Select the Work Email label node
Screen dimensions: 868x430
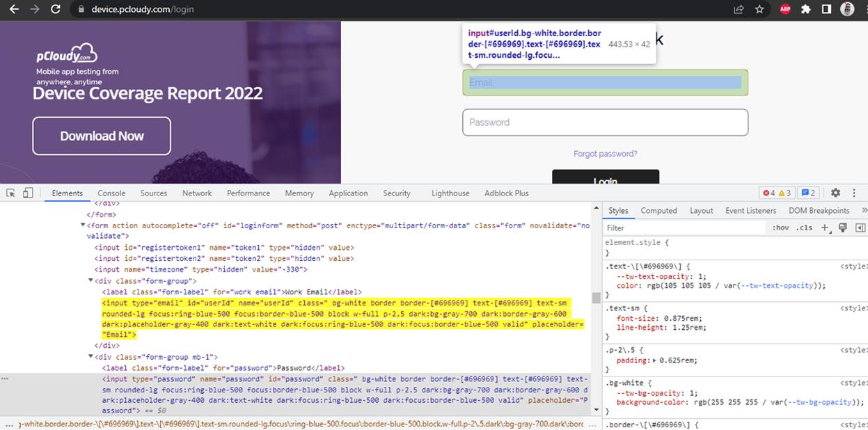[x=232, y=292]
